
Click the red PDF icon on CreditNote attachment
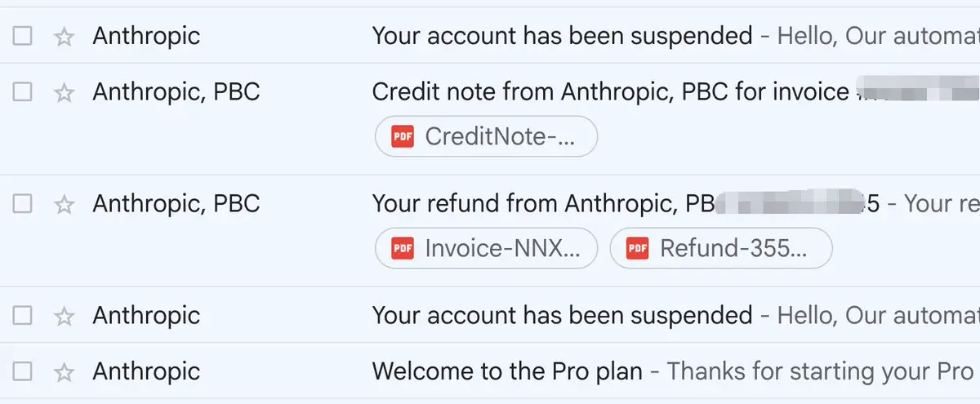[403, 136]
